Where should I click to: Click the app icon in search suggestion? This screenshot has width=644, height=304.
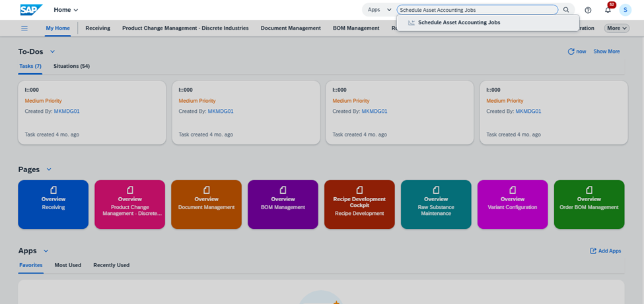(411, 22)
